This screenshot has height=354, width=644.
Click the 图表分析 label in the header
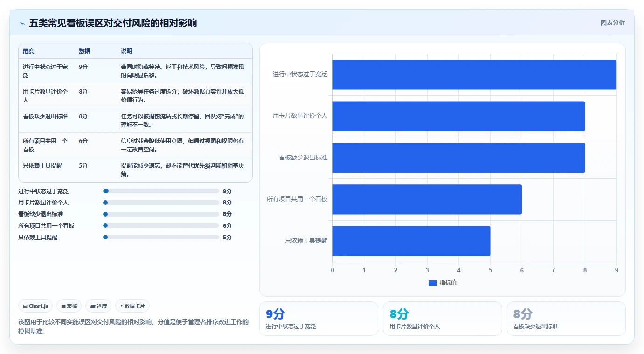click(x=612, y=22)
